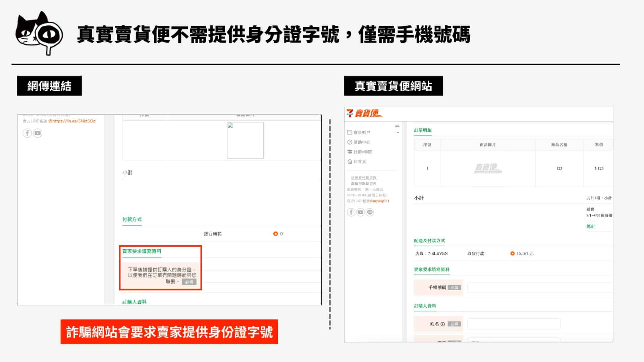Focus the 手機號碼 input field
The width and height of the screenshot is (644, 362).
540,288
